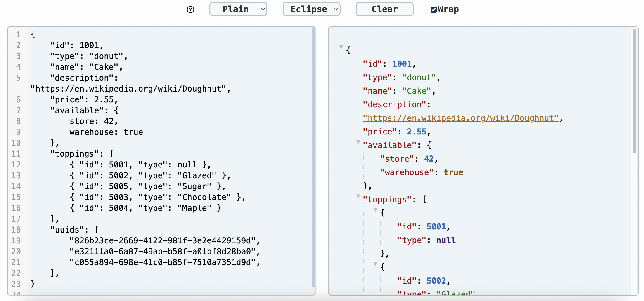
Task: Click line number 7 in editor gutter
Action: click(18, 111)
